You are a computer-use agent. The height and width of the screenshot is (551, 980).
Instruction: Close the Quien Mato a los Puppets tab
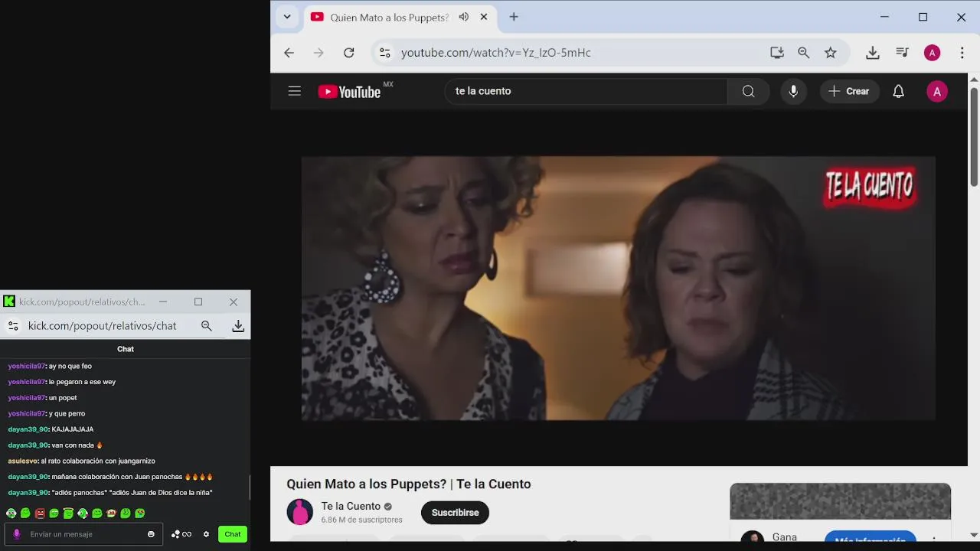pos(484,17)
